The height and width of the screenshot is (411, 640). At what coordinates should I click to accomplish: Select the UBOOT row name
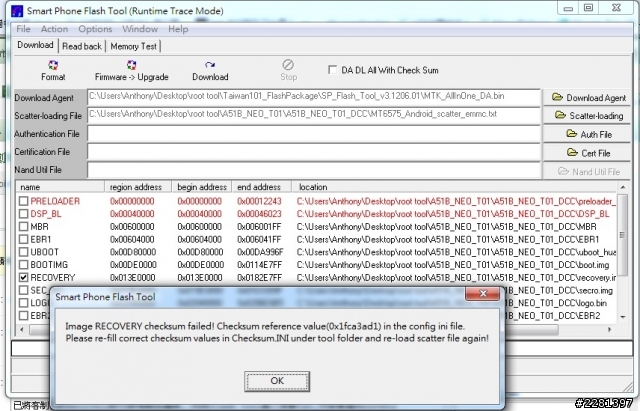click(44, 252)
